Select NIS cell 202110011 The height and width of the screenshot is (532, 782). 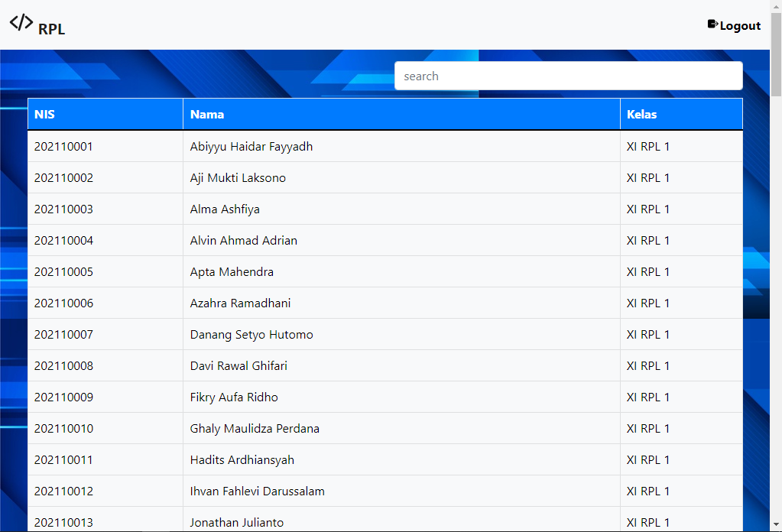coord(63,461)
